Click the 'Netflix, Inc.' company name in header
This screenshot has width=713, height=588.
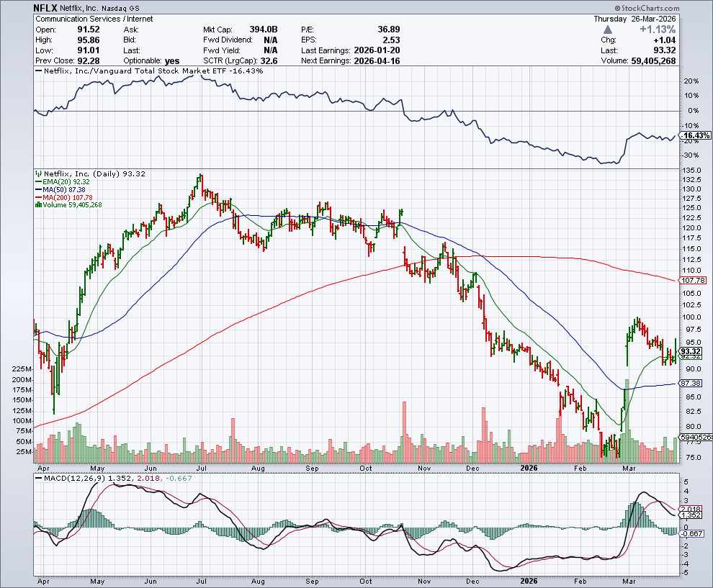(x=79, y=8)
